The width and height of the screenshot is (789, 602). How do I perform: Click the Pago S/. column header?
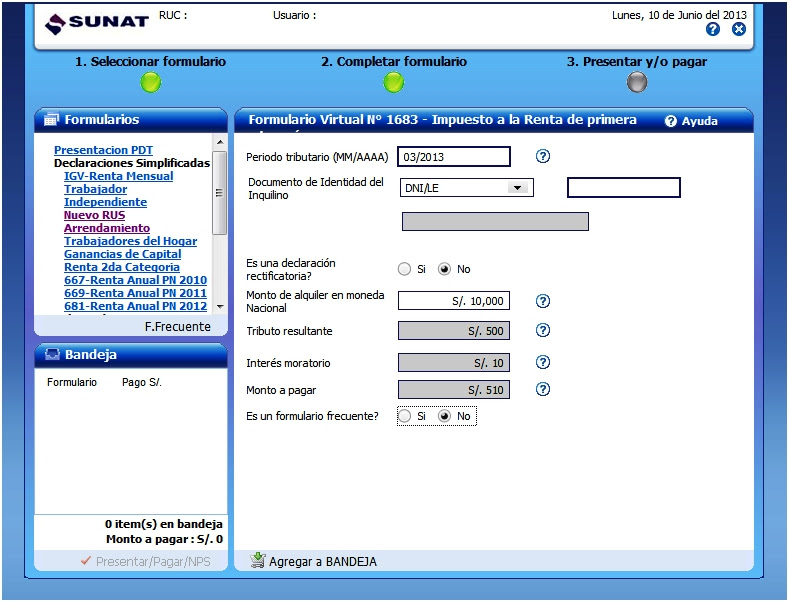pyautogui.click(x=142, y=383)
